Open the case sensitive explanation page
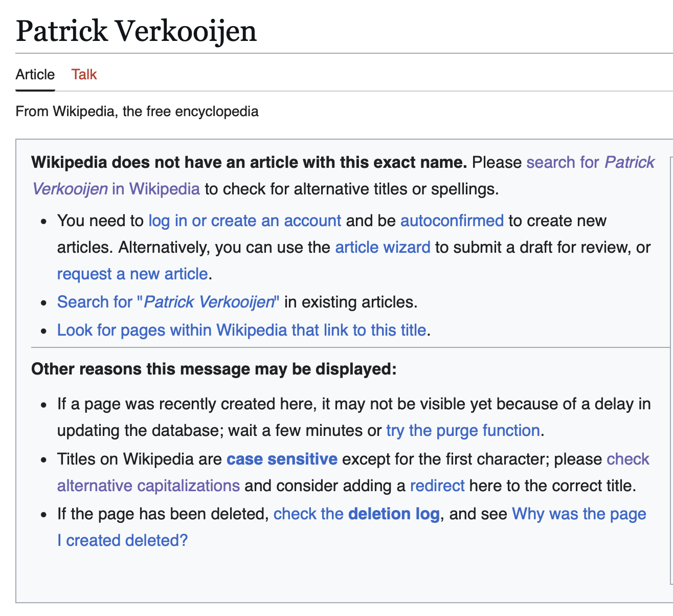Screen dimensions: 673x616 (x=282, y=459)
